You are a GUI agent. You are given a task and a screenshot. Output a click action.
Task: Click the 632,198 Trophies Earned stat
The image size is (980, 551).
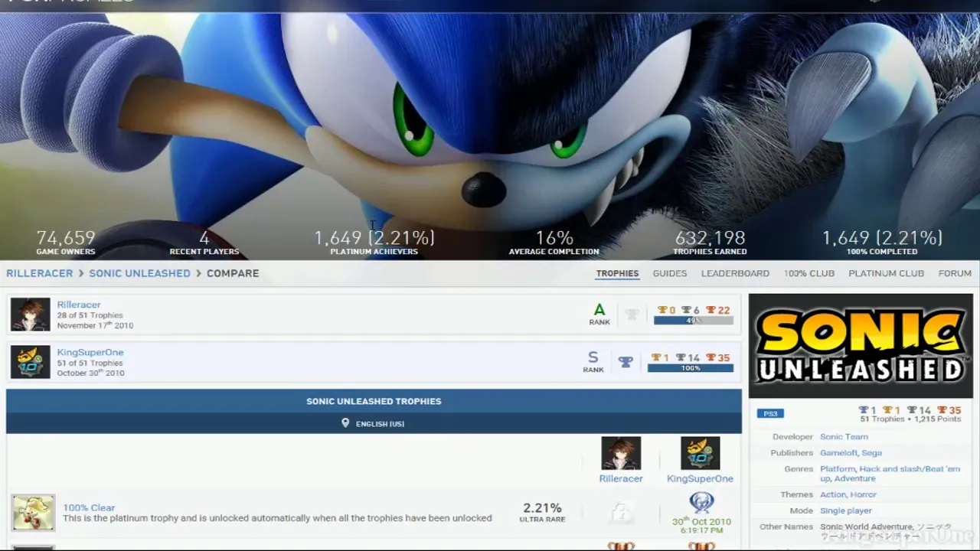pyautogui.click(x=710, y=242)
